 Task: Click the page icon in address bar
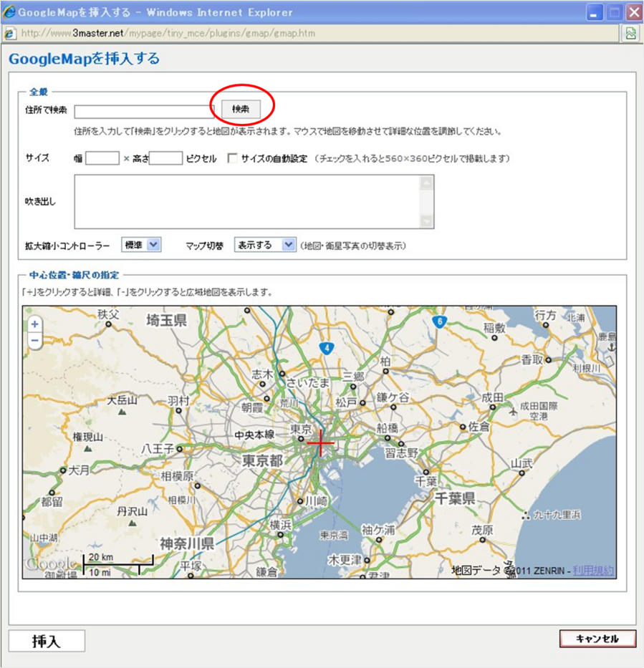click(x=10, y=33)
